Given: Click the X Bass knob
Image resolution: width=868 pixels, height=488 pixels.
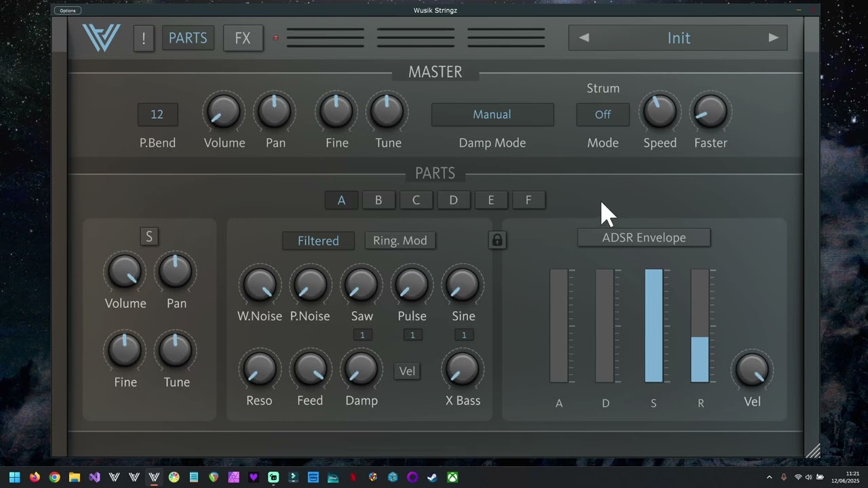Looking at the screenshot, I should [462, 369].
